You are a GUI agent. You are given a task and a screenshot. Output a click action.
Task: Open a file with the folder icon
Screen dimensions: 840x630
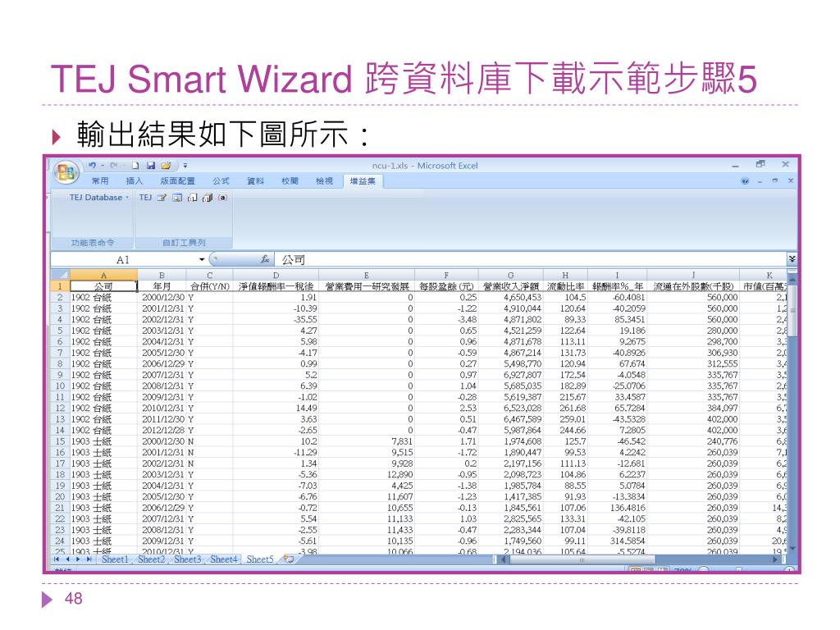tap(166, 166)
